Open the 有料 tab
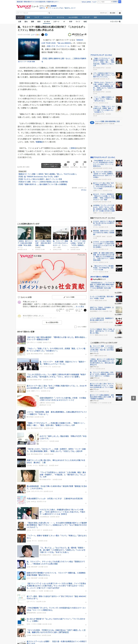 click(95, 17)
